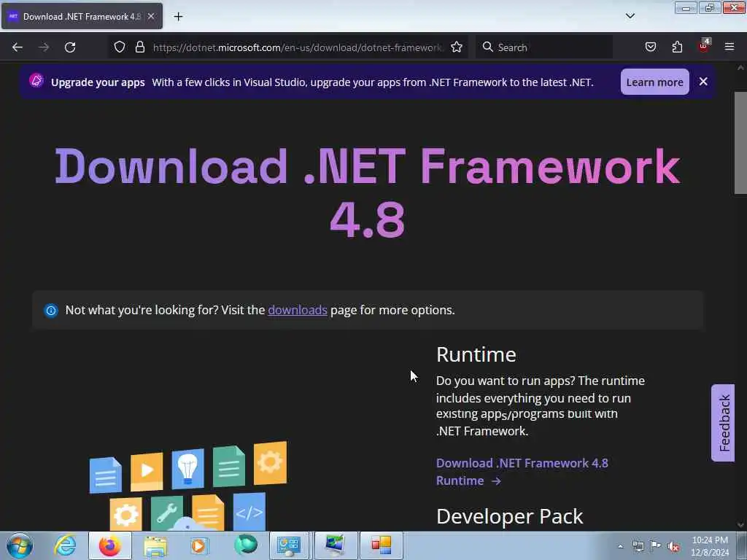747x560 pixels.
Task: Reload the current page
Action: [70, 47]
